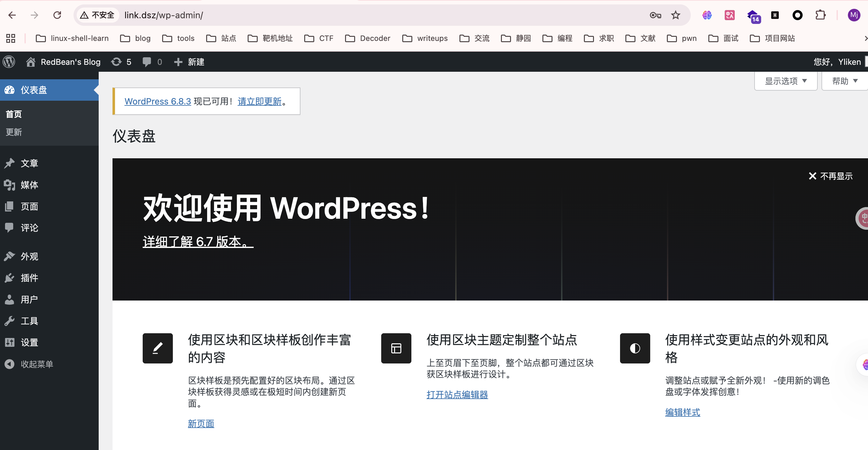
Task: Open the Settings (设置) sidebar menu
Action: pyautogui.click(x=29, y=342)
